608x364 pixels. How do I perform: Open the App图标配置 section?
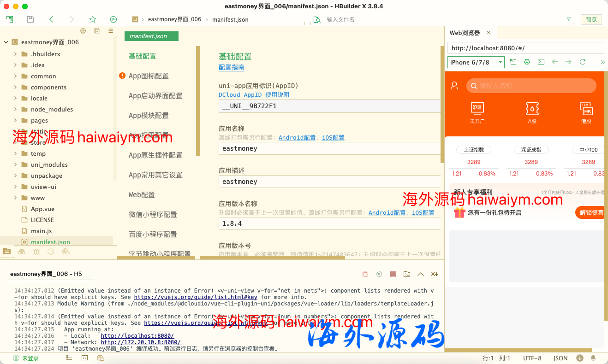coord(149,76)
